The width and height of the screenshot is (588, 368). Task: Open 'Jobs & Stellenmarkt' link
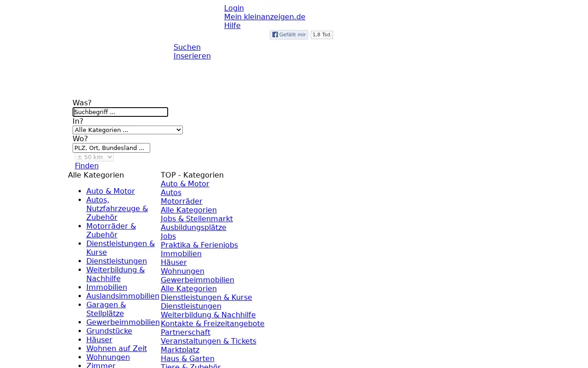coord(197,218)
